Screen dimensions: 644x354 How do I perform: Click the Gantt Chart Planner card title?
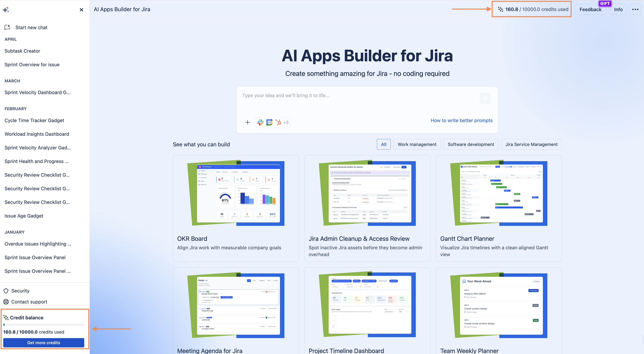467,239
